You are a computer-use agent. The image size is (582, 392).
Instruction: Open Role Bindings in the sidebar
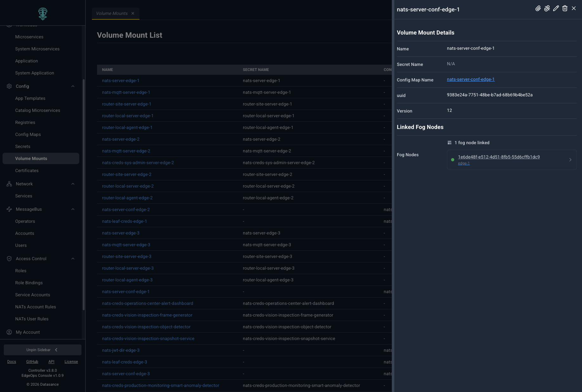(29, 283)
